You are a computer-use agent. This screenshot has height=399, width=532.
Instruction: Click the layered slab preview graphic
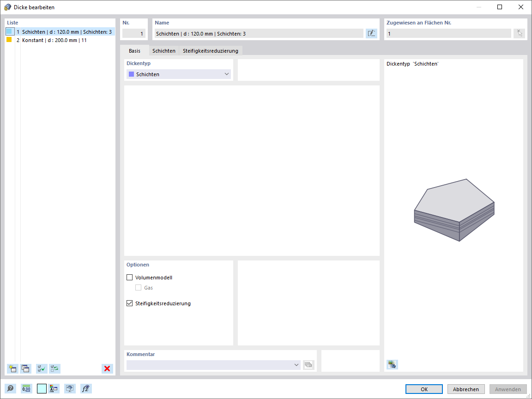pyautogui.click(x=454, y=210)
